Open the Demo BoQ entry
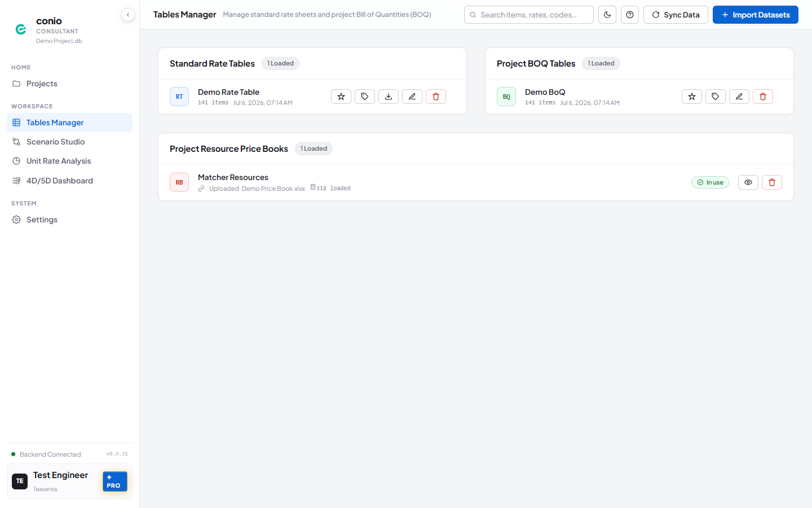 545,92
